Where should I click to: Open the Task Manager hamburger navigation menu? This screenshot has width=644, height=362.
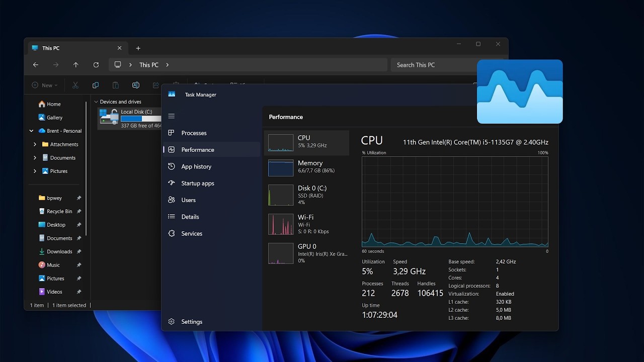click(x=171, y=116)
